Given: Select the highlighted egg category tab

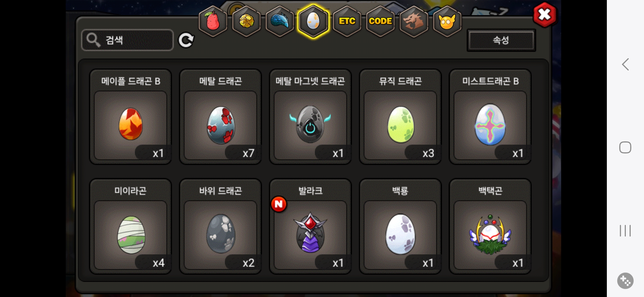Looking at the screenshot, I should 313,21.
